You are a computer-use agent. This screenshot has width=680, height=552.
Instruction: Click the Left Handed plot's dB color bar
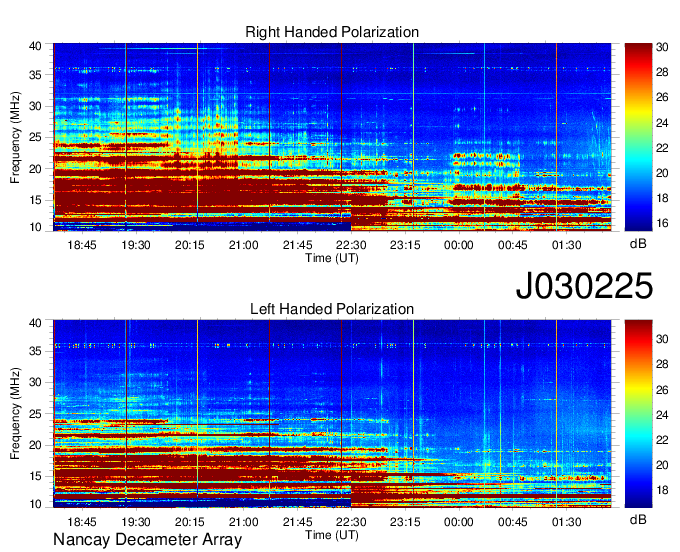coord(638,414)
